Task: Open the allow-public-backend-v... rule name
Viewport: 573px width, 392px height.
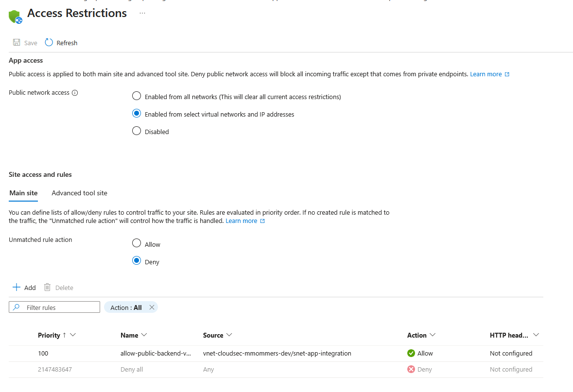Action: (x=156, y=354)
